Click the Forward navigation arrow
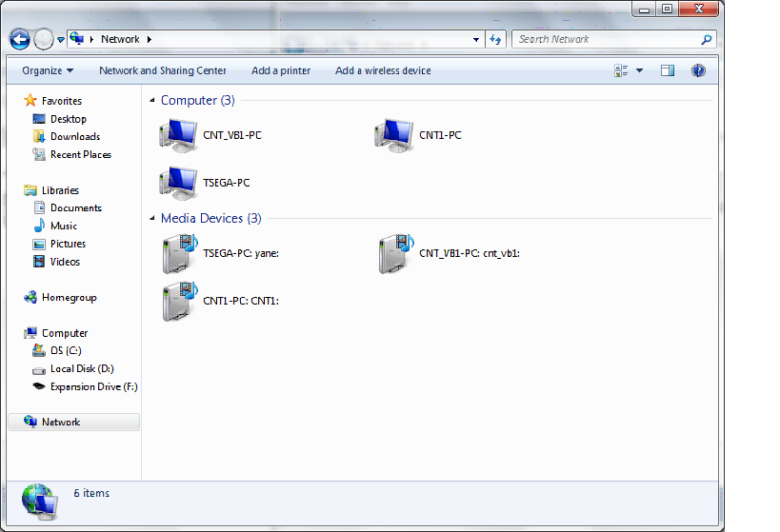780x532 pixels. tap(44, 39)
